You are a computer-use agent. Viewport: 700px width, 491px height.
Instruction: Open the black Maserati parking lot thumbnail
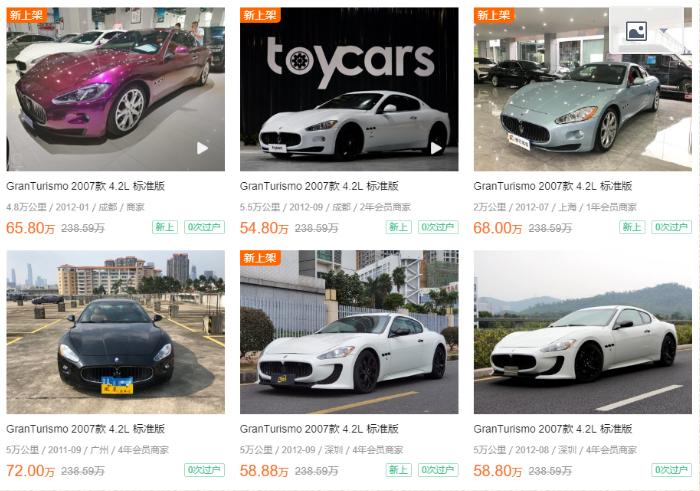115,332
